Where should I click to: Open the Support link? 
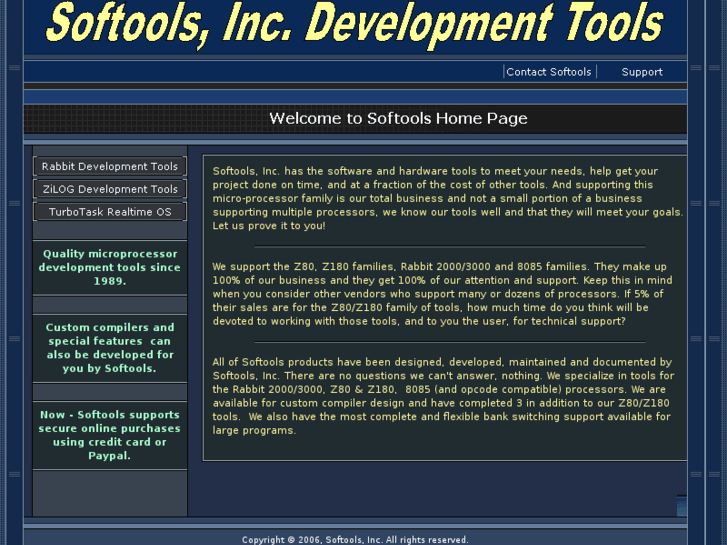coord(642,72)
